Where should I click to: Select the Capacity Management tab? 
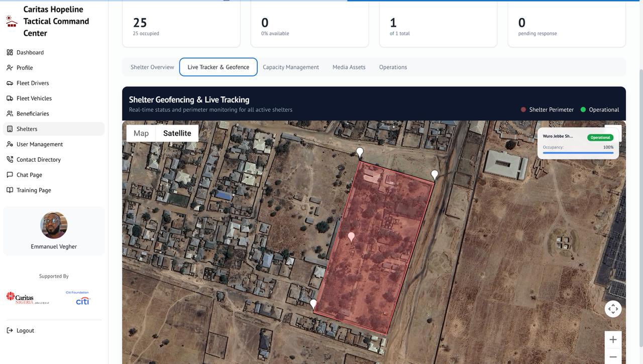(x=290, y=67)
